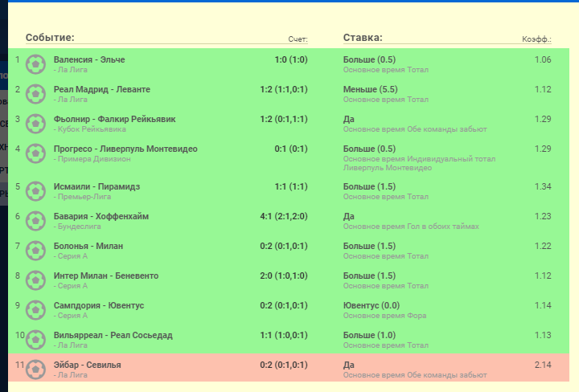Click the score 1:2 (1:1,0:1)

284,90
